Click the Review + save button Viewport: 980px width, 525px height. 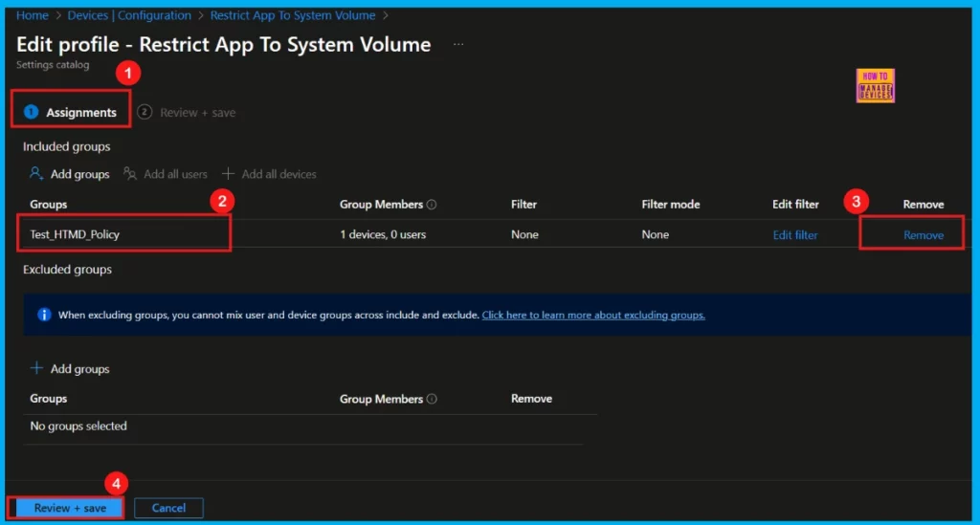click(70, 508)
